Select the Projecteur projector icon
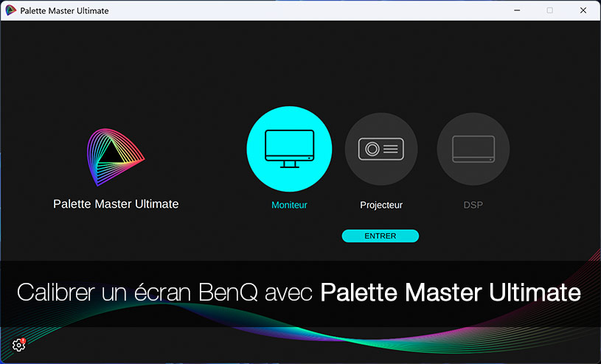601x364 pixels. [x=381, y=149]
